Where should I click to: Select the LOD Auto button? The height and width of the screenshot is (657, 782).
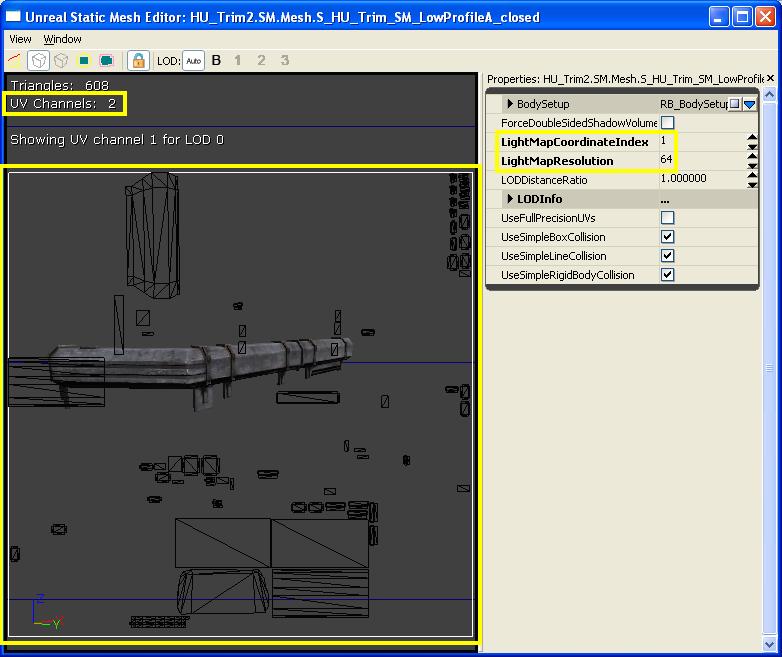click(193, 61)
